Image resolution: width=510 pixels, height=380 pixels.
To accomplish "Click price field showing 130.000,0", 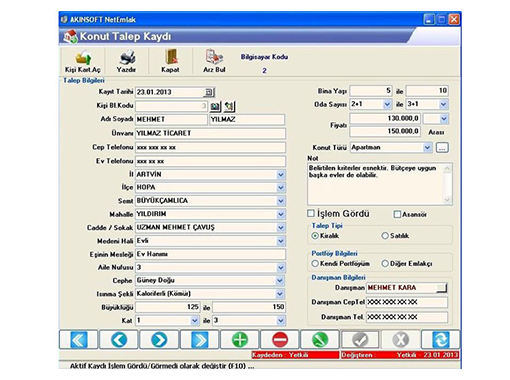I will coord(385,119).
